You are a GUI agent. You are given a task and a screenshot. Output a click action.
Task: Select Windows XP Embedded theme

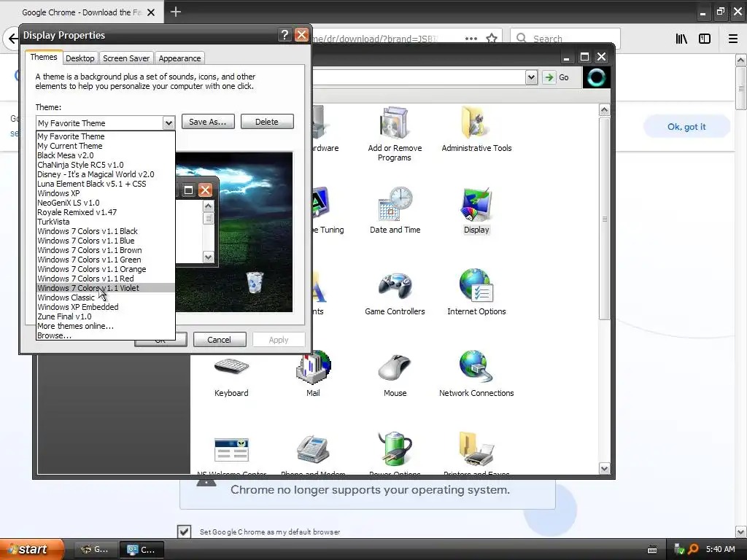coord(105,307)
